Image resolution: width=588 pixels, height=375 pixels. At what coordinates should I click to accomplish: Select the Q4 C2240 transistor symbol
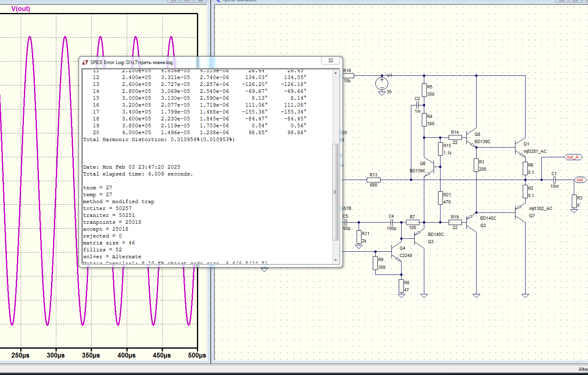click(396, 252)
